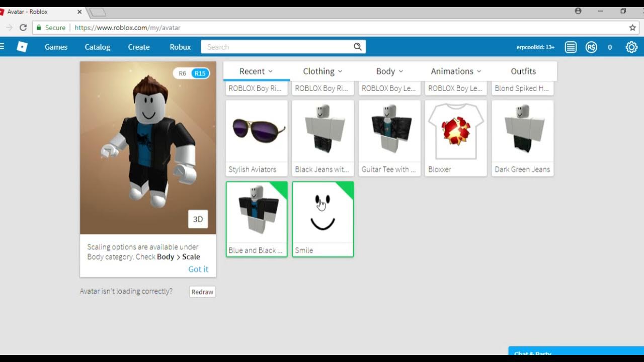The height and width of the screenshot is (362, 644).
Task: Expand the Animations category dropdown
Action: (x=456, y=71)
